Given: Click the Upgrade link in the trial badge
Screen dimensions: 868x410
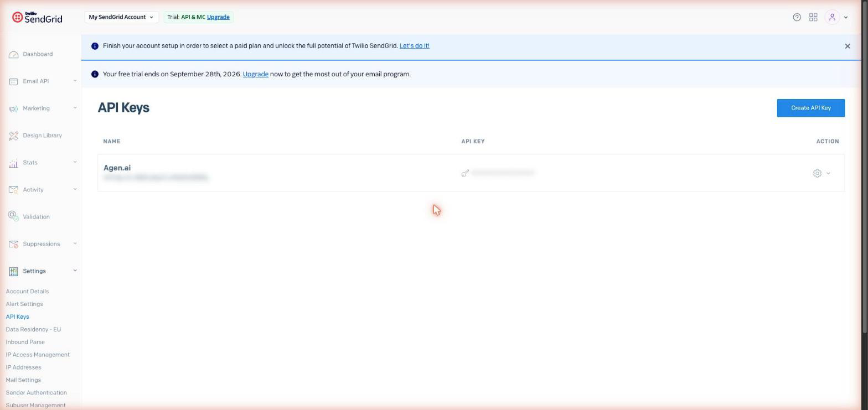Looking at the screenshot, I should click(x=218, y=17).
